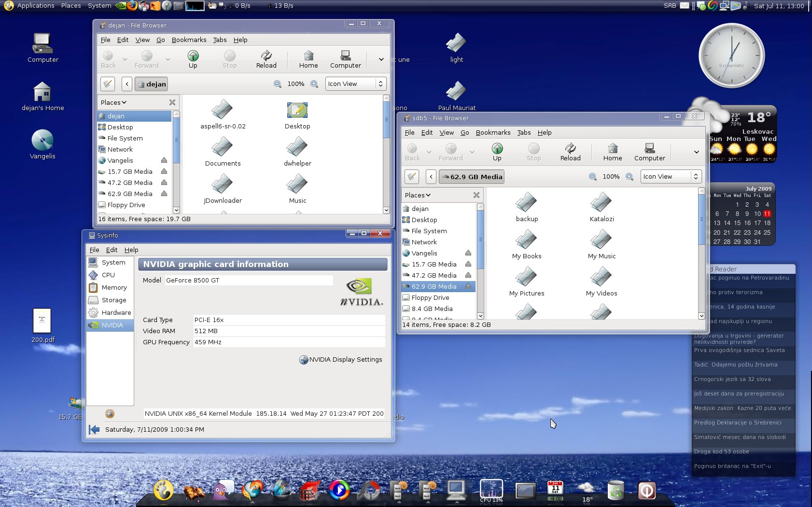Click Home icon in sdb5 File Browser
The height and width of the screenshot is (507, 812).
point(612,152)
